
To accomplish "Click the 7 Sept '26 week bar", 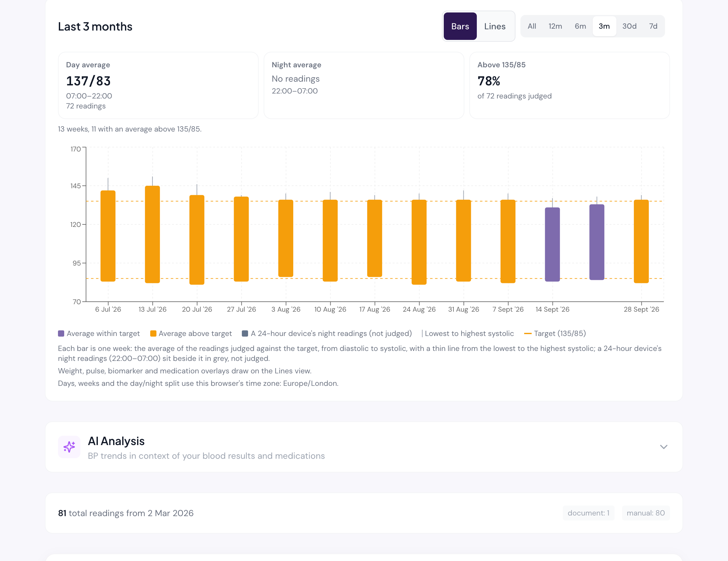I will (508, 241).
